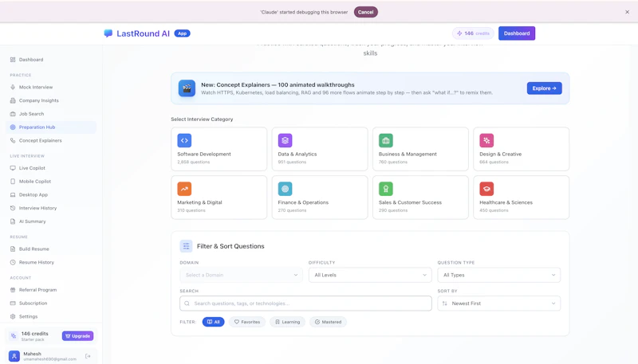The height and width of the screenshot is (364, 638).
Task: Click the Live Copilot monitor icon
Action: [x=13, y=168]
